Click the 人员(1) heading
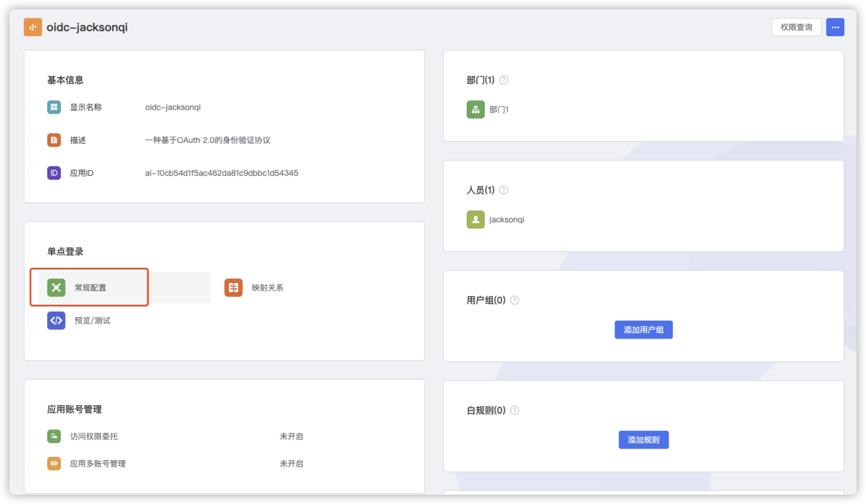The width and height of the screenshot is (866, 504). click(481, 190)
